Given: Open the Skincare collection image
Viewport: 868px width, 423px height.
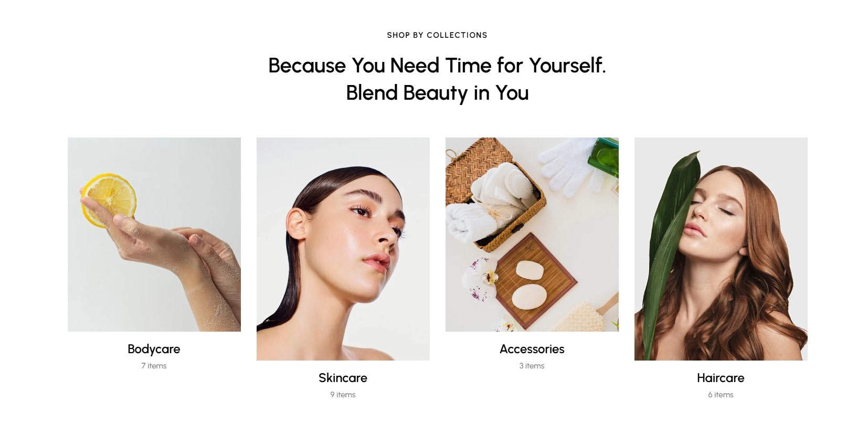Looking at the screenshot, I should click(x=343, y=249).
